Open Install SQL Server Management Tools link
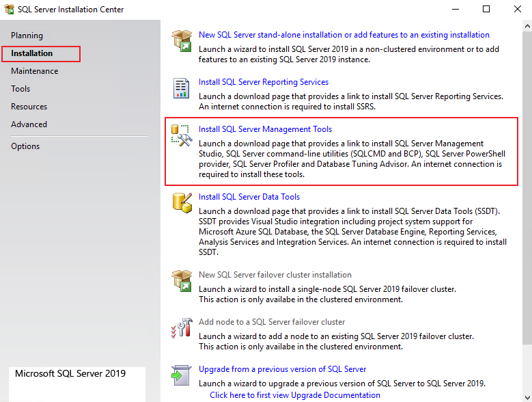The width and height of the screenshot is (532, 402). pos(266,129)
